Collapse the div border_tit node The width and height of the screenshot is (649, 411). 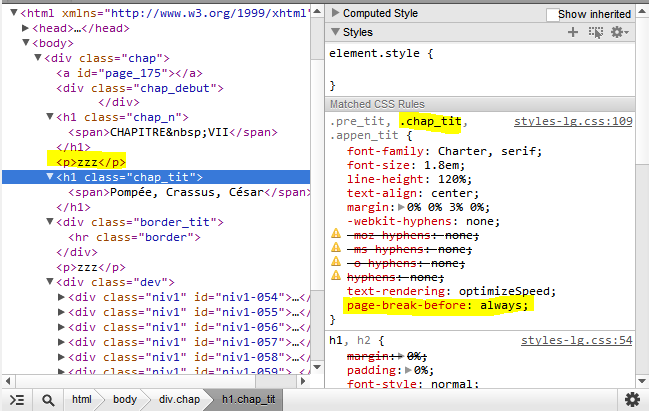click(50, 221)
